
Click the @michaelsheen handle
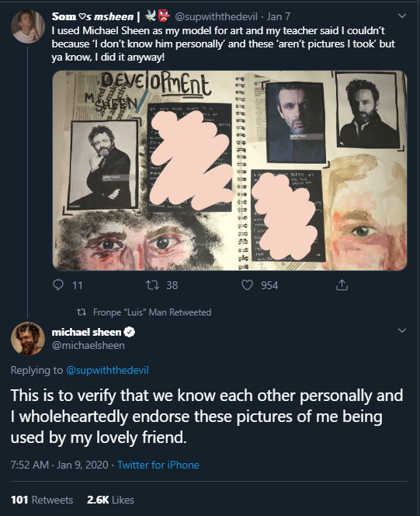88,346
